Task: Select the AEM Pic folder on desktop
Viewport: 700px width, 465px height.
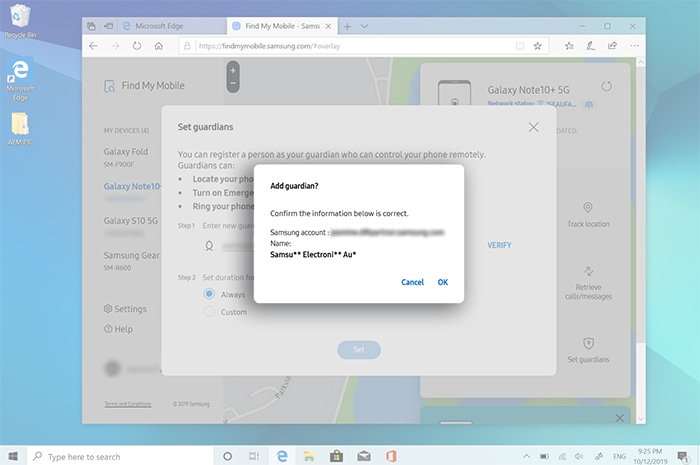Action: tap(20, 129)
